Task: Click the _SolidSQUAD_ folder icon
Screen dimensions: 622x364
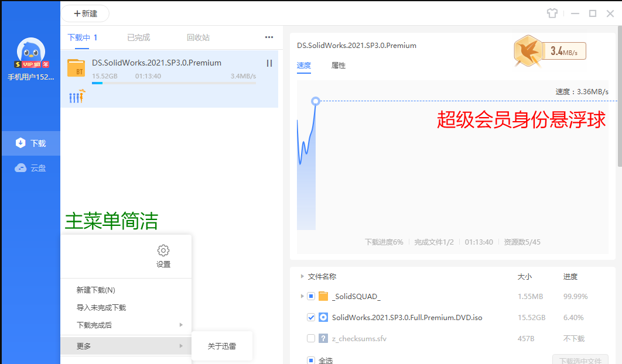Action: tap(323, 296)
